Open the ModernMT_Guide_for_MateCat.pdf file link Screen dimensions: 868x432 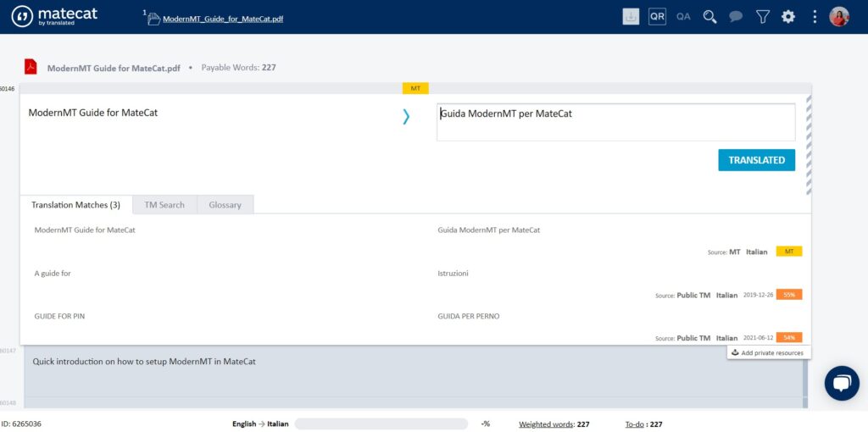(223, 19)
